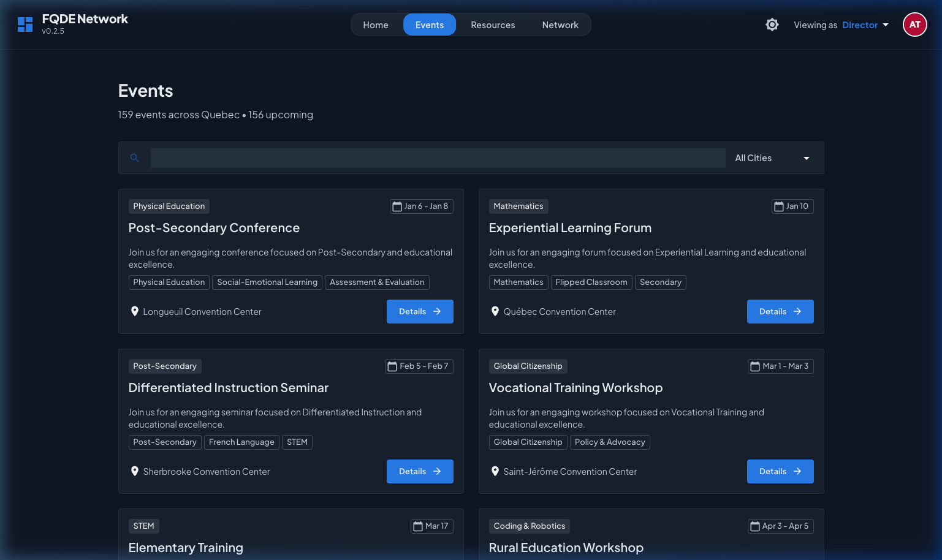Open the settings gear icon
Screen dimensions: 942x560
(772, 25)
